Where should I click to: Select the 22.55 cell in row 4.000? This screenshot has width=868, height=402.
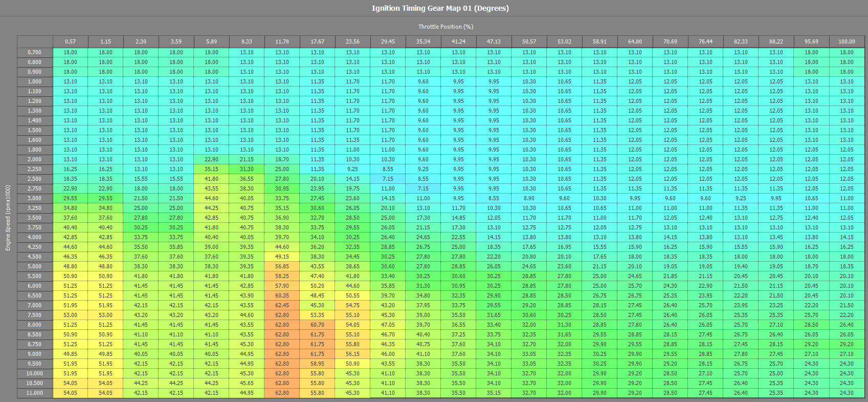(459, 237)
